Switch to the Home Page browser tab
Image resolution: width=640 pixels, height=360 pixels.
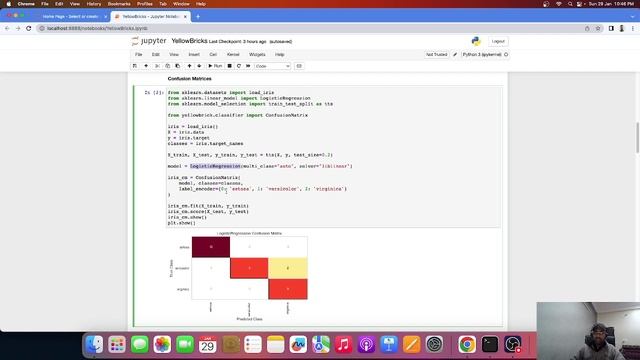coord(70,16)
